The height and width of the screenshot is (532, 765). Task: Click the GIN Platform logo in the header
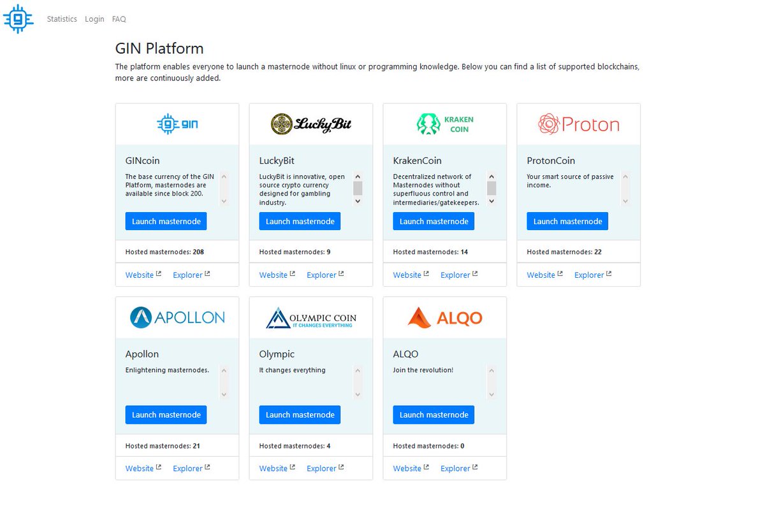[18, 19]
